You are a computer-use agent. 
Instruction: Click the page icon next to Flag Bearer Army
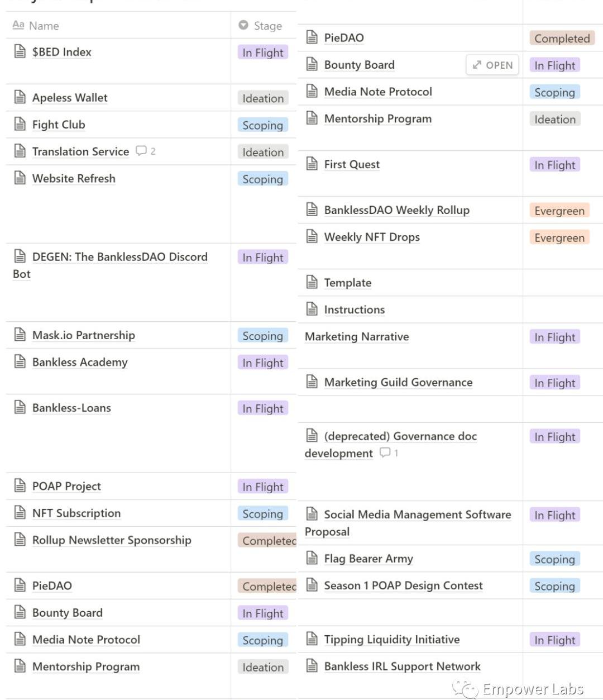point(312,558)
